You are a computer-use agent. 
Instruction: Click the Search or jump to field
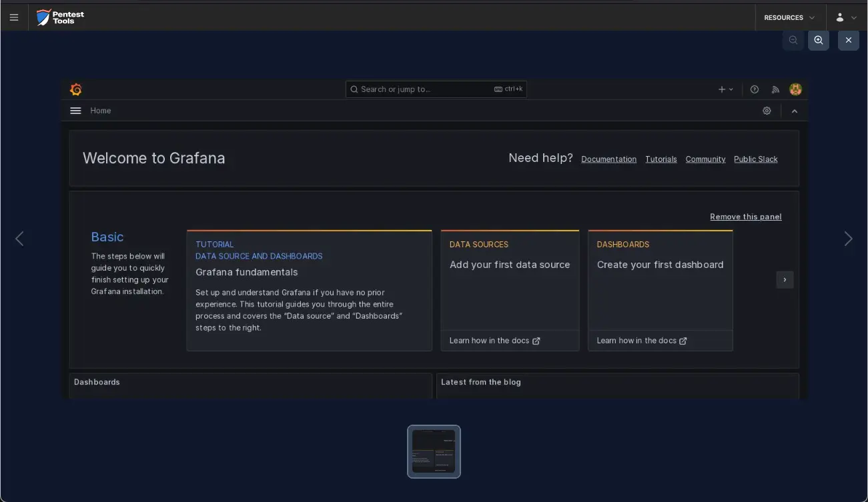coord(436,89)
